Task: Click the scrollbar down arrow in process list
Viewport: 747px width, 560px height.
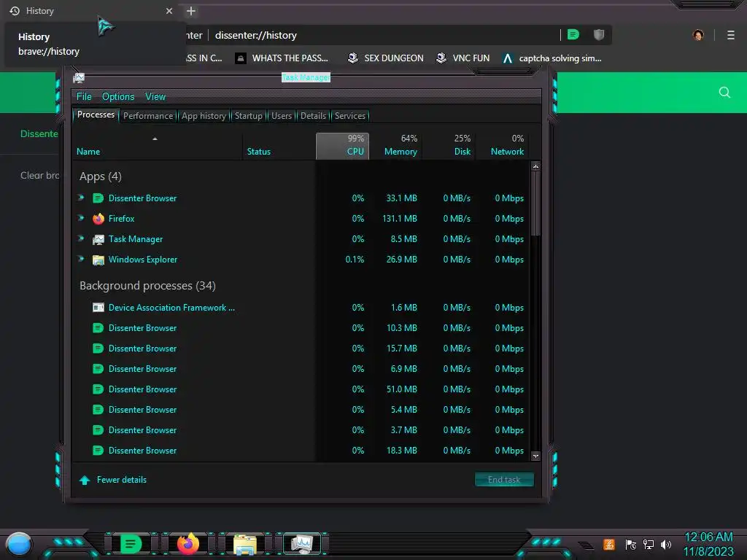Action: (x=535, y=456)
